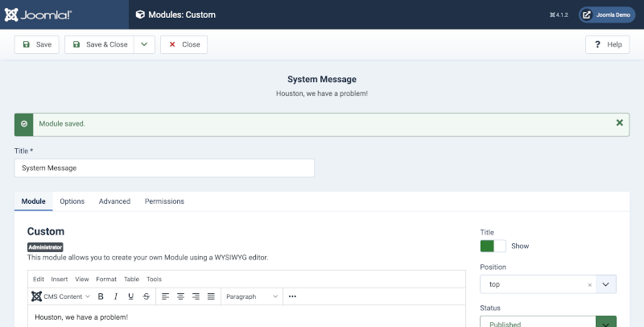Open the editor Edit menu
This screenshot has width=644, height=327.
(39, 279)
